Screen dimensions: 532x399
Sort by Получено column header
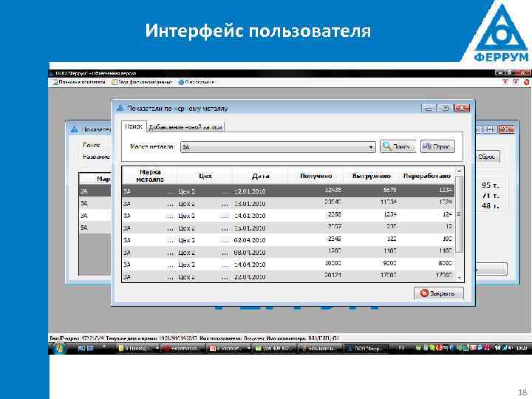coord(316,176)
